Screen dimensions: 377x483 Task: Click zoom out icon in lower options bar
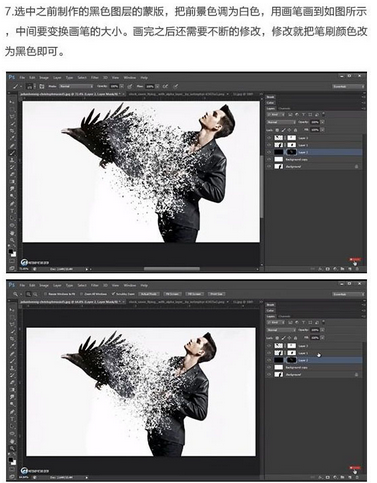tap(35, 294)
